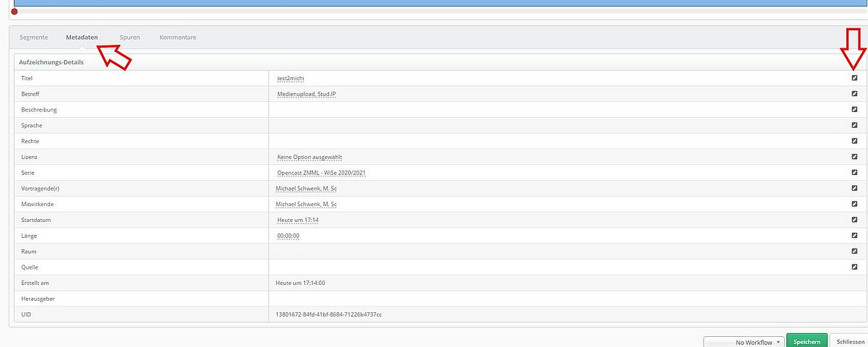Image resolution: width=868 pixels, height=347 pixels.
Task: Edit the Lizenz row using pencil icon
Action: 854,157
